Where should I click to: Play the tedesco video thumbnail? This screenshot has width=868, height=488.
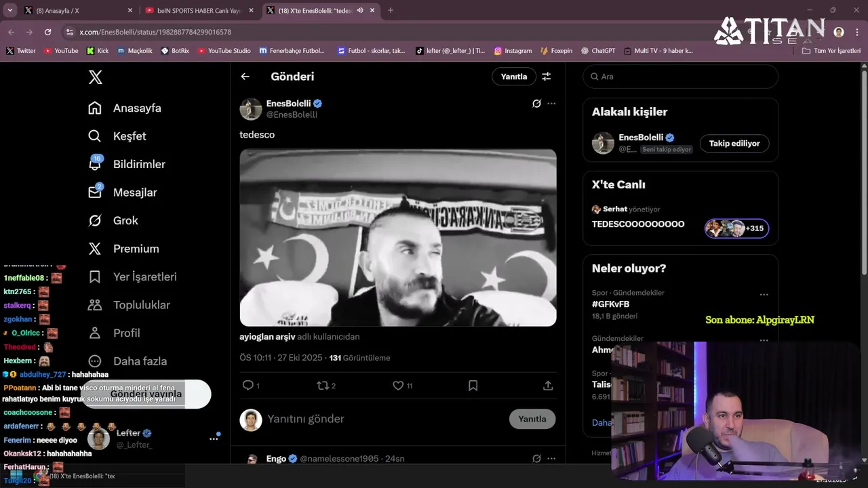(398, 238)
